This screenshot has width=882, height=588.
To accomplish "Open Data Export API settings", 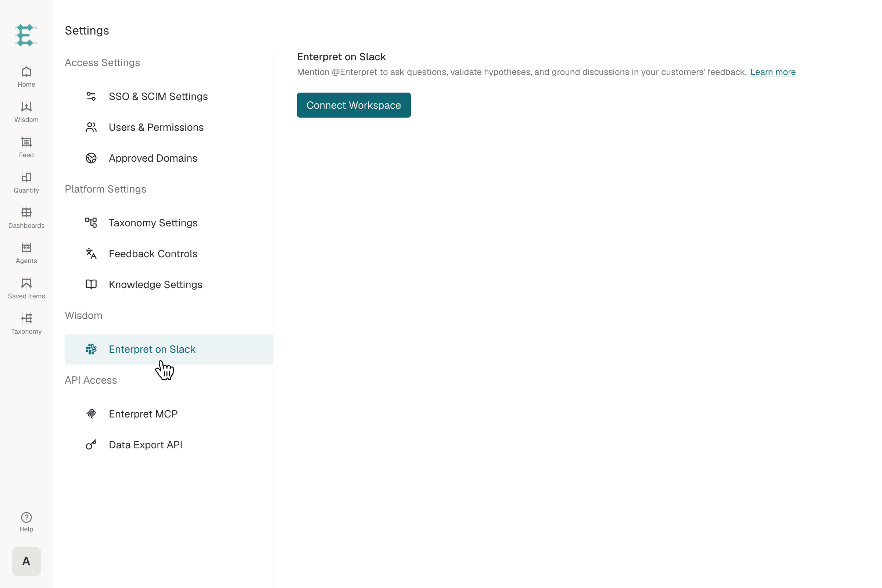I will point(169,445).
